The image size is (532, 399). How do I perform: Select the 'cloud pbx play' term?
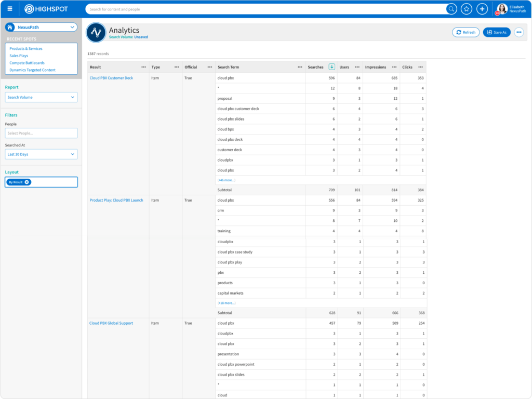[230, 262]
